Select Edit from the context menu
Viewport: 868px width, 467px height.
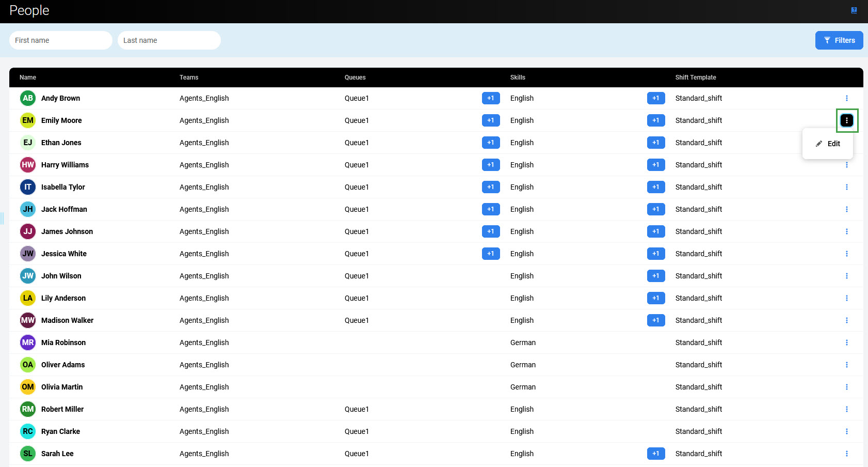[x=828, y=144]
